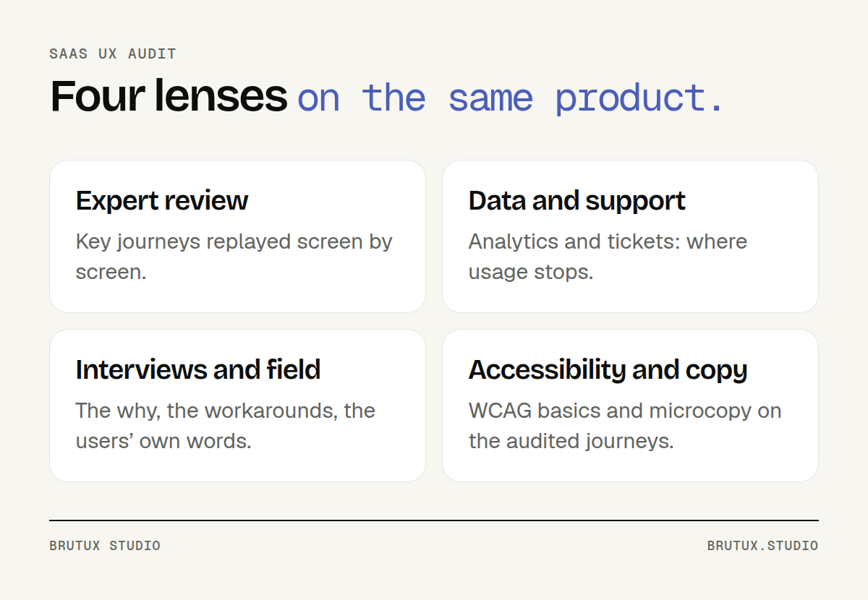Screen dimensions: 868x600
Task: Select the 'Accessibility and copy' card title
Action: (608, 369)
